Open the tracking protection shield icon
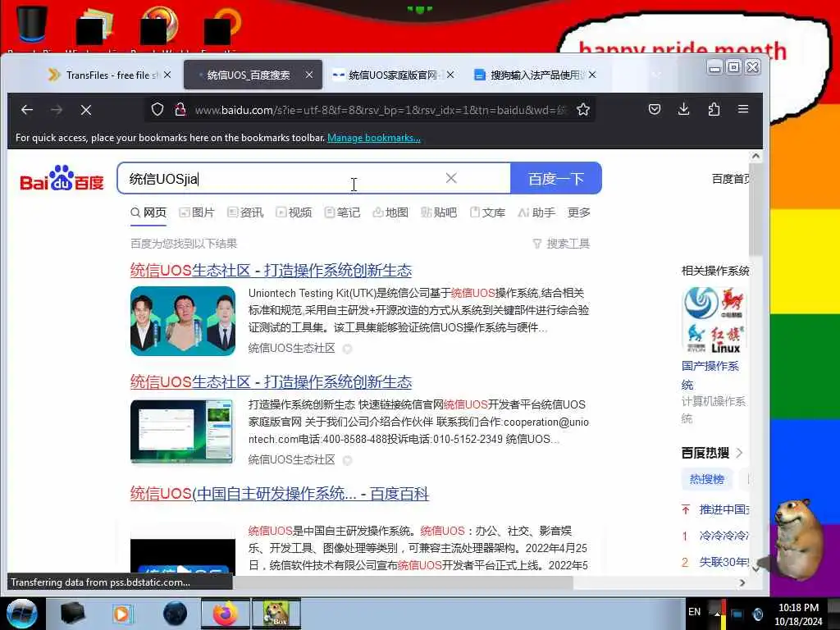Screen dimensions: 840x630 coord(157,109)
